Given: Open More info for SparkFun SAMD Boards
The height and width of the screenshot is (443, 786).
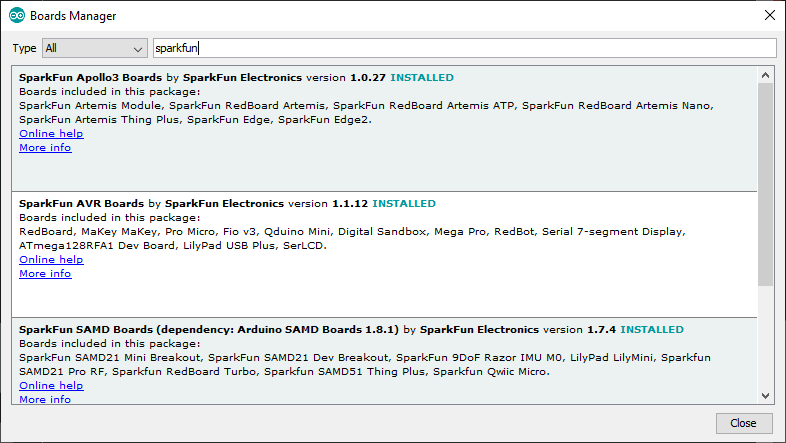Looking at the screenshot, I should tap(45, 399).
